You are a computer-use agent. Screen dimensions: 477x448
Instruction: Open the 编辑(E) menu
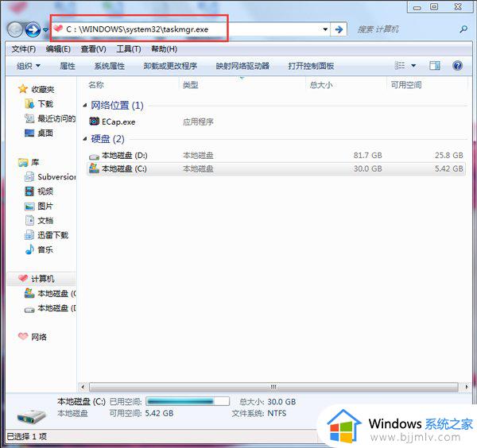[58, 49]
